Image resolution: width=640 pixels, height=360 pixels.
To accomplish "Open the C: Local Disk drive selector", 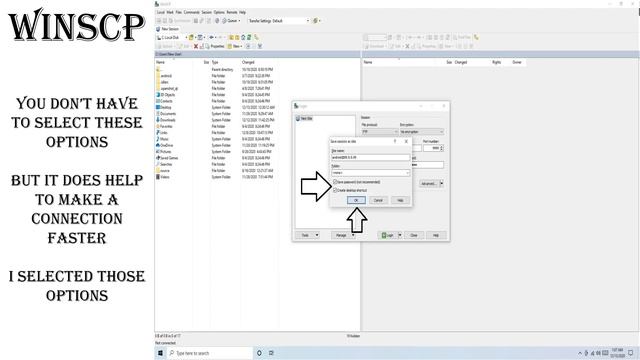I will (172, 38).
